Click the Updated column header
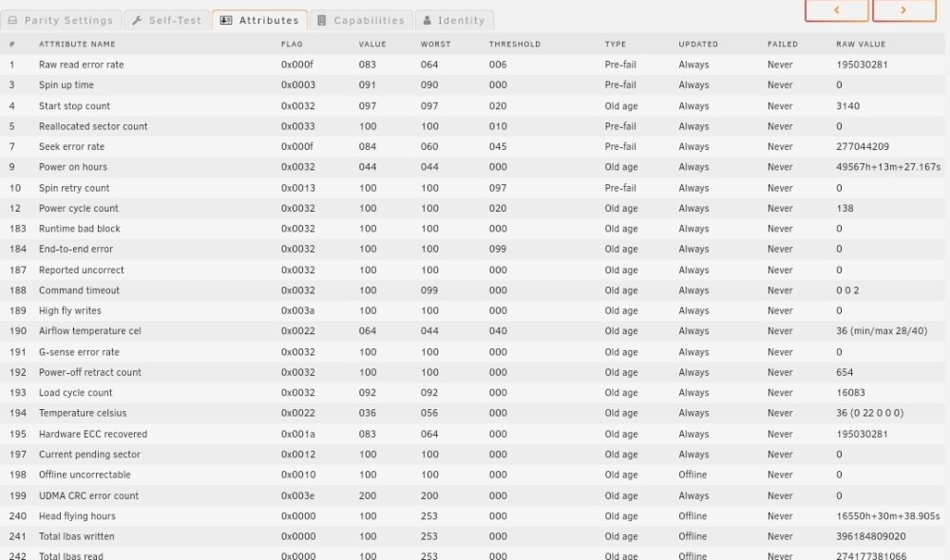The image size is (950, 560). pos(698,45)
